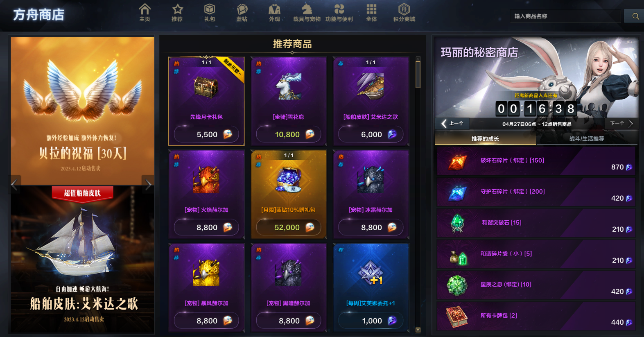Go to 上一个 in Mari's shop
644x337 pixels.
pos(452,123)
